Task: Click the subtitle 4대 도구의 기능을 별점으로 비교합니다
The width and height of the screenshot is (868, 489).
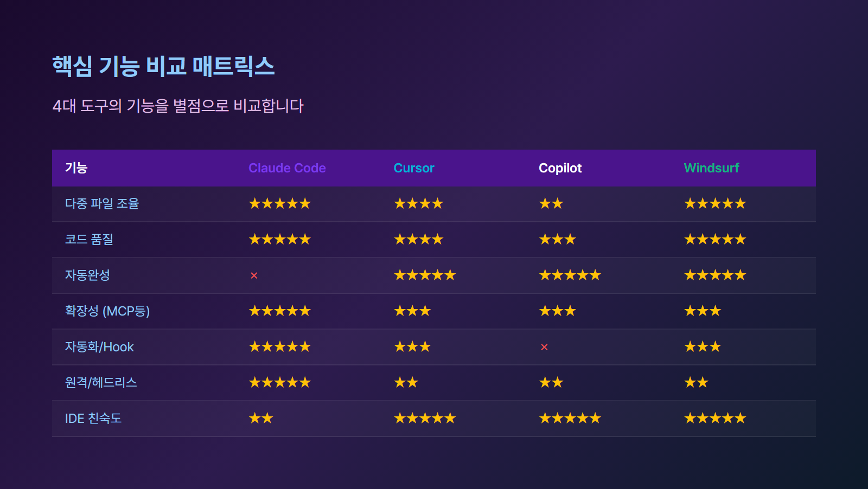Action: (x=178, y=106)
